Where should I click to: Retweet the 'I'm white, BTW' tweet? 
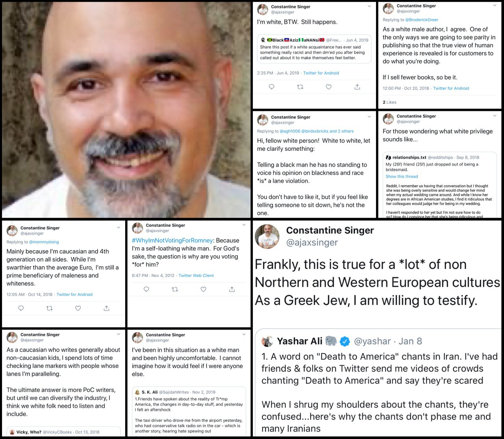(x=300, y=87)
